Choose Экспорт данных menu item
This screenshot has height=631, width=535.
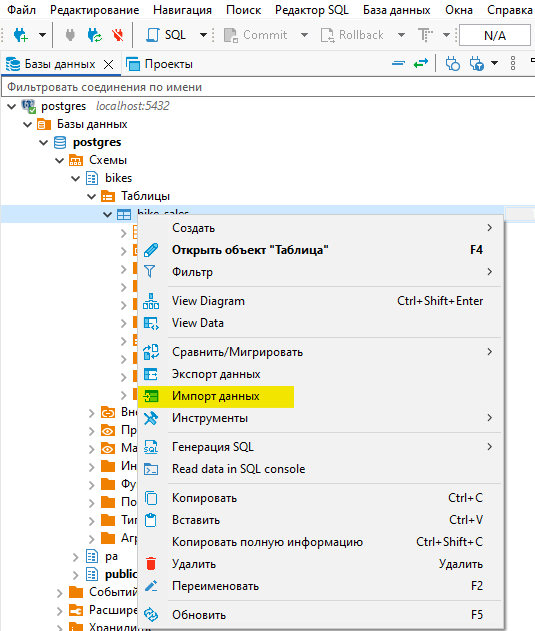coord(320,374)
